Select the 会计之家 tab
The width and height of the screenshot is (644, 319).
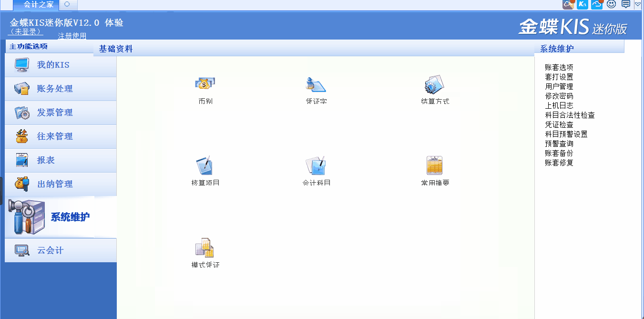38,5
